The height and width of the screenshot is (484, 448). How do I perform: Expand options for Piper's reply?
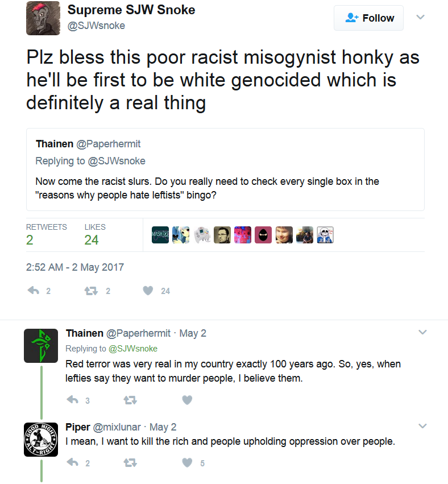[x=422, y=426]
